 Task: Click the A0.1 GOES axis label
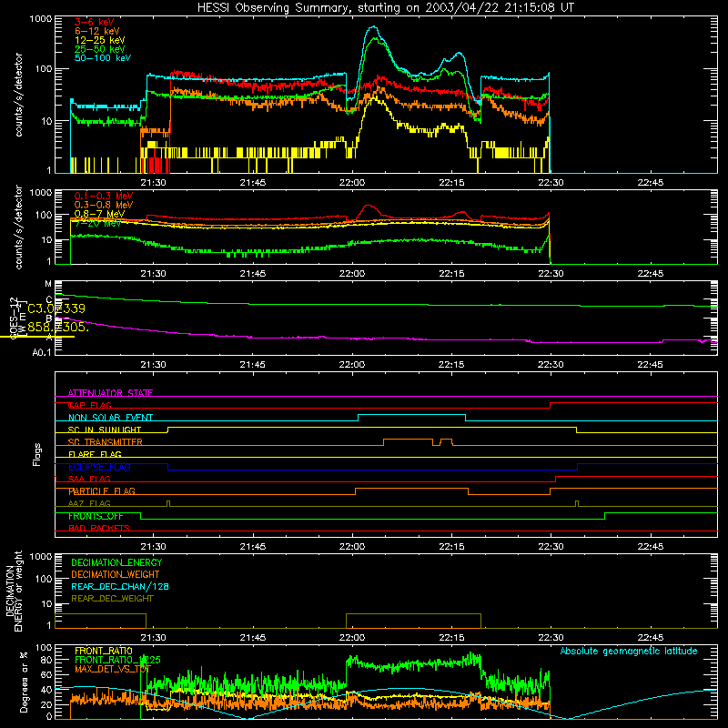(42, 353)
